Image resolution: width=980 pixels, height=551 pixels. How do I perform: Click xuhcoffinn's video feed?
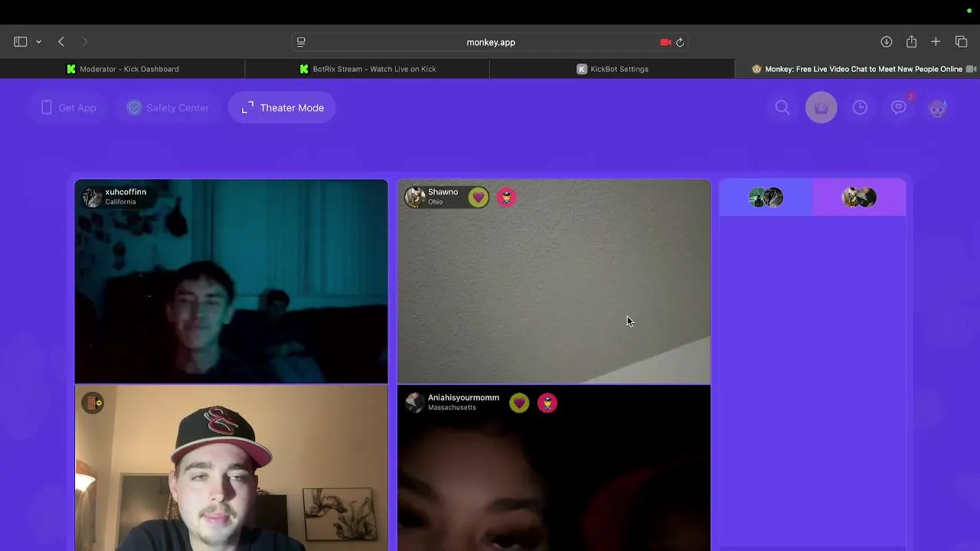[x=231, y=281]
